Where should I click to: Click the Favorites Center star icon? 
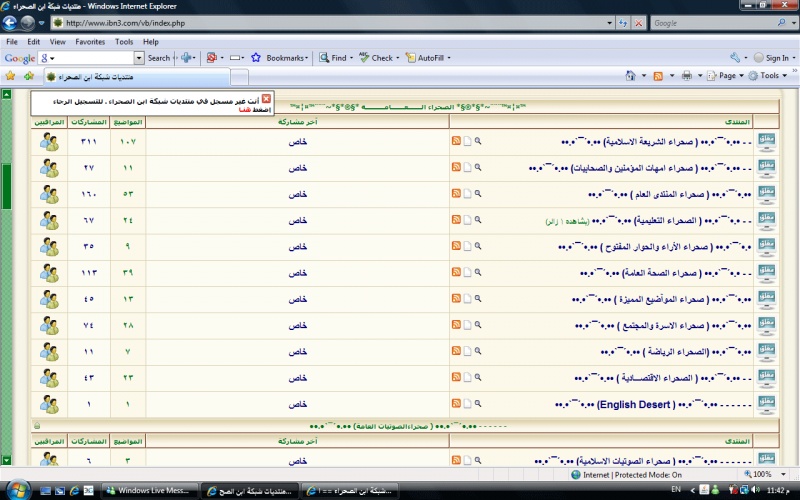11,76
